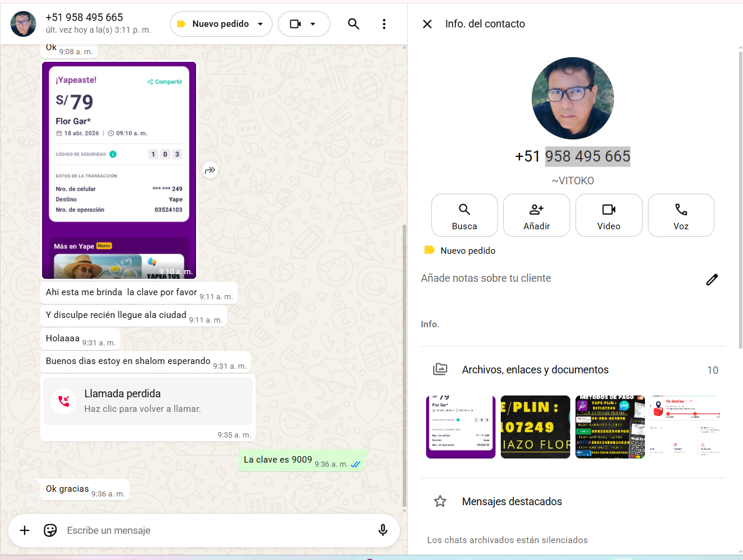Open the emoji and sticker picker
The width and height of the screenshot is (743, 560).
tap(51, 530)
